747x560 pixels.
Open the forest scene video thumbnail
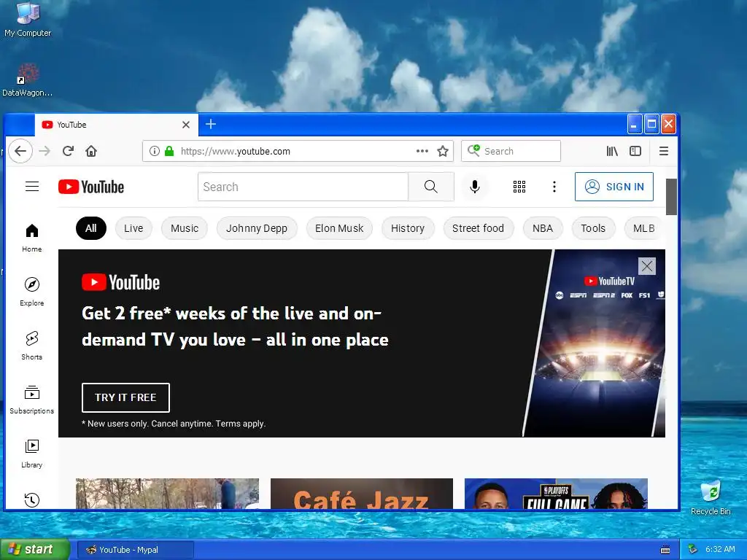167,494
